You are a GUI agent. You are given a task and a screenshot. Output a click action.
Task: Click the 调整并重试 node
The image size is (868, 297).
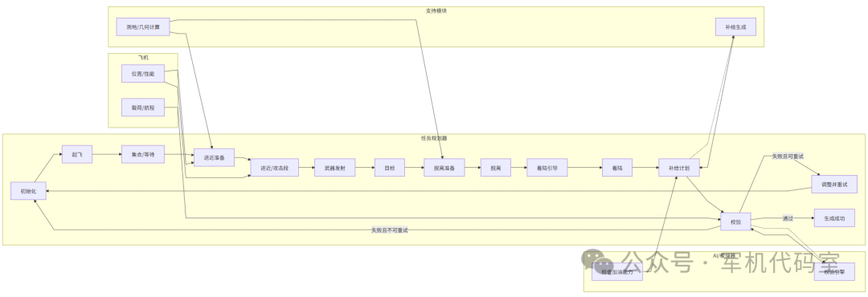click(835, 184)
